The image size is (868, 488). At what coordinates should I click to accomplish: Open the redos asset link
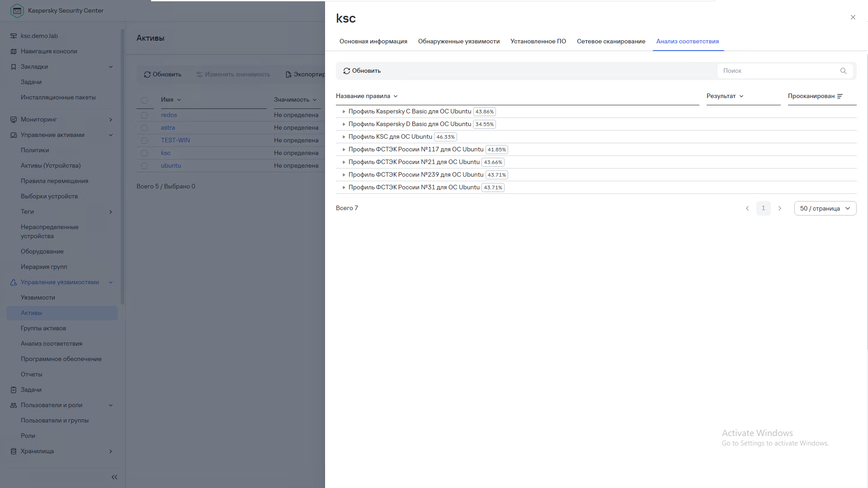click(x=169, y=115)
